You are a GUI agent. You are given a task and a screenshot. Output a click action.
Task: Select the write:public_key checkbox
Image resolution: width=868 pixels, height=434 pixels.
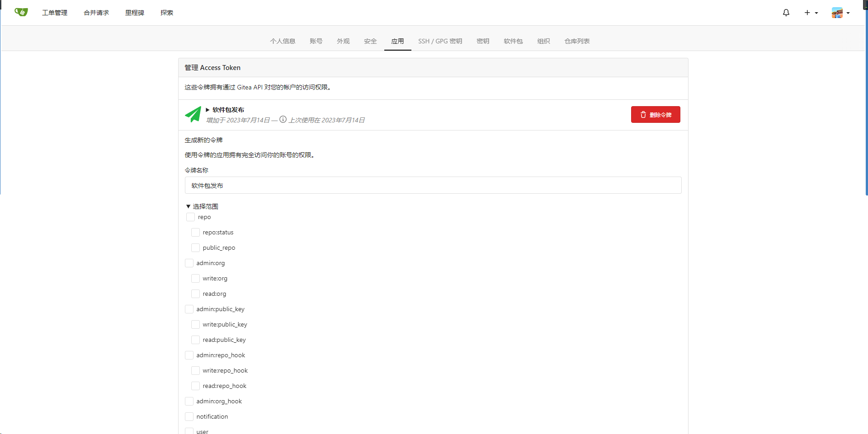coord(195,325)
